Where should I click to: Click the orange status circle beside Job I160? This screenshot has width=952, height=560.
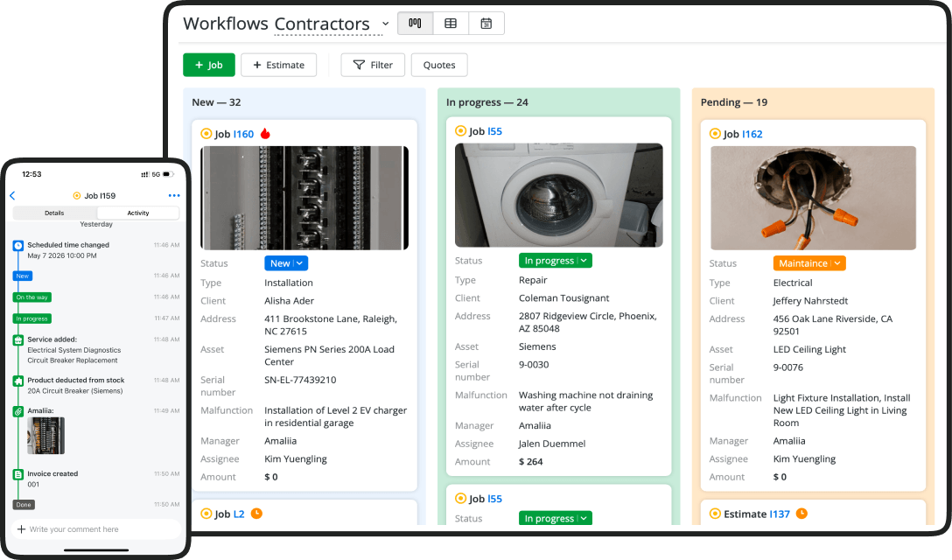(206, 134)
